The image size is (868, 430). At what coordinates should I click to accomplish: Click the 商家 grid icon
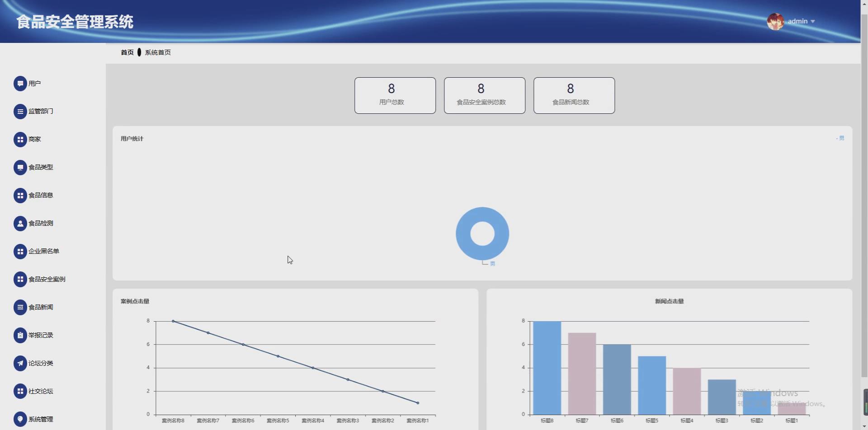point(20,140)
